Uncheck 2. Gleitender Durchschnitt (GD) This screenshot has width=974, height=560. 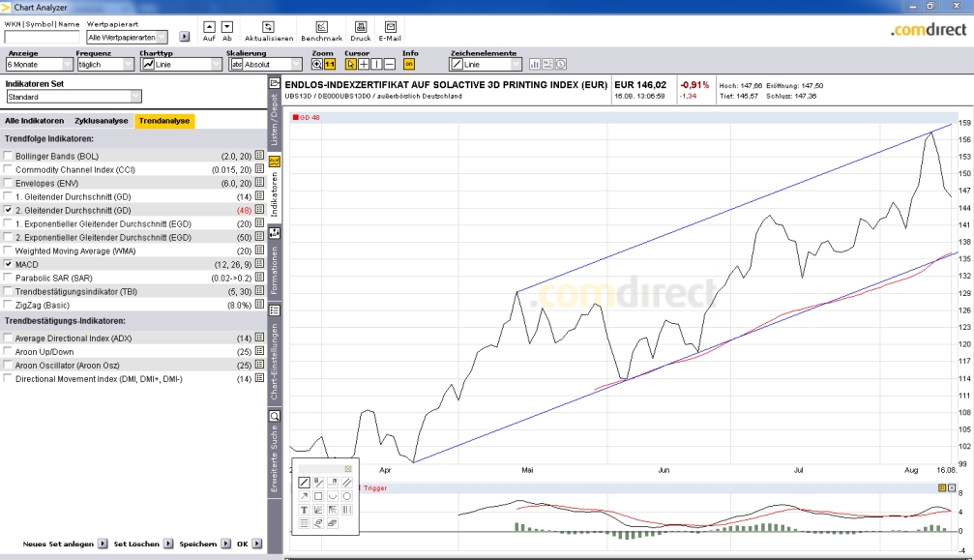(x=8, y=210)
